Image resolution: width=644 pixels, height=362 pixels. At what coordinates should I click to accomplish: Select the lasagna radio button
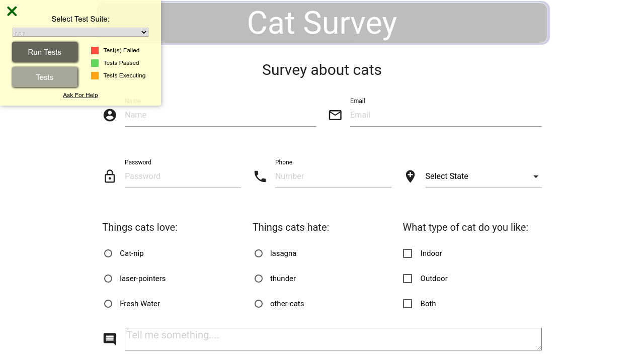click(259, 253)
